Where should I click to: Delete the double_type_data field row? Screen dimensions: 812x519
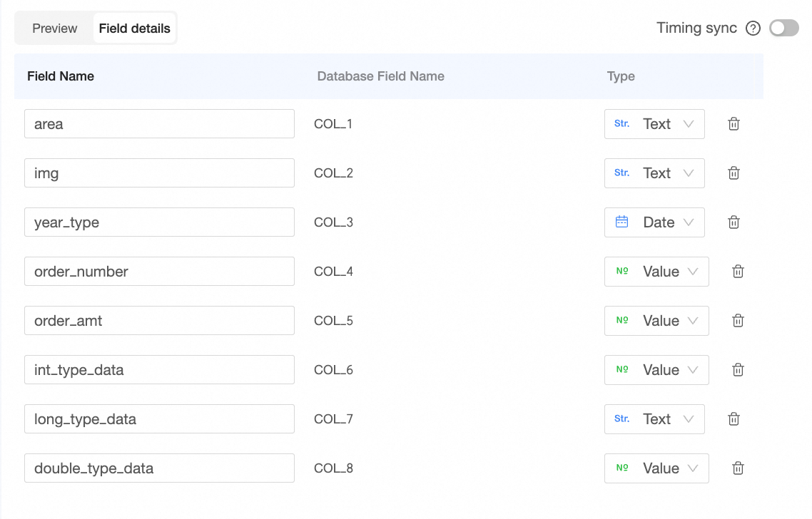(738, 468)
